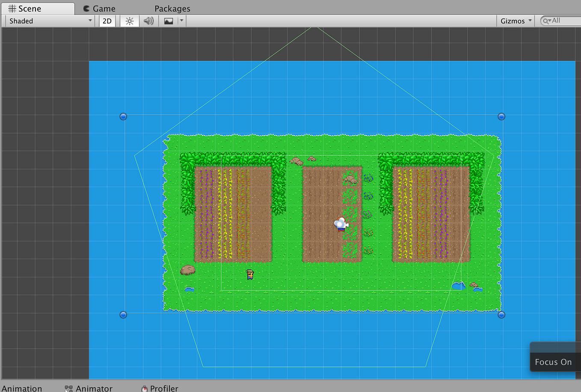Open the effects dropdown arrow next to image icon
Screen dimensions: 581x392
click(x=181, y=21)
